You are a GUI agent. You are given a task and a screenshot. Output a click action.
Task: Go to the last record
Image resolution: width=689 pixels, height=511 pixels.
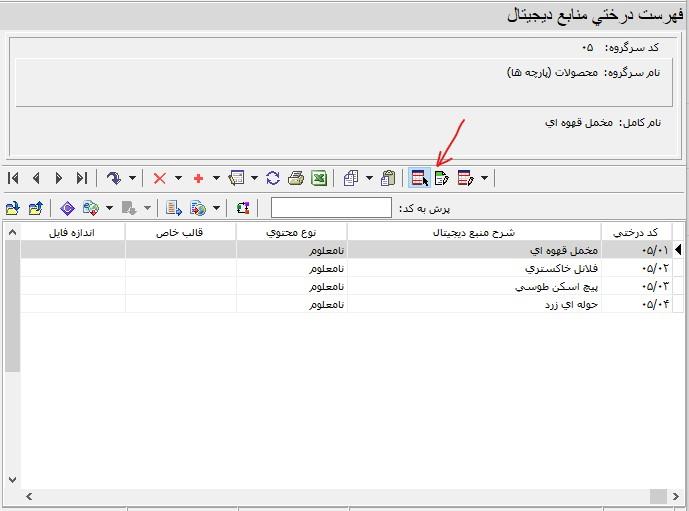pos(82,178)
